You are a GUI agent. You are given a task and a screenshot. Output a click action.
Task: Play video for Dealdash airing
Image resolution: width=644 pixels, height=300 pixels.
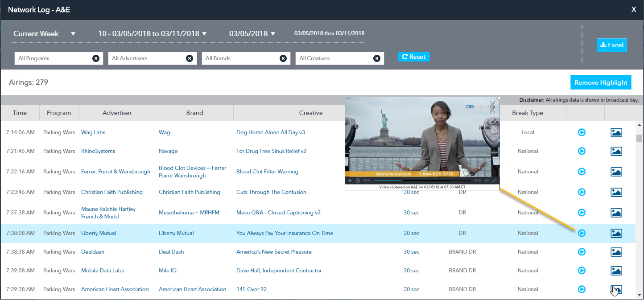(582, 252)
